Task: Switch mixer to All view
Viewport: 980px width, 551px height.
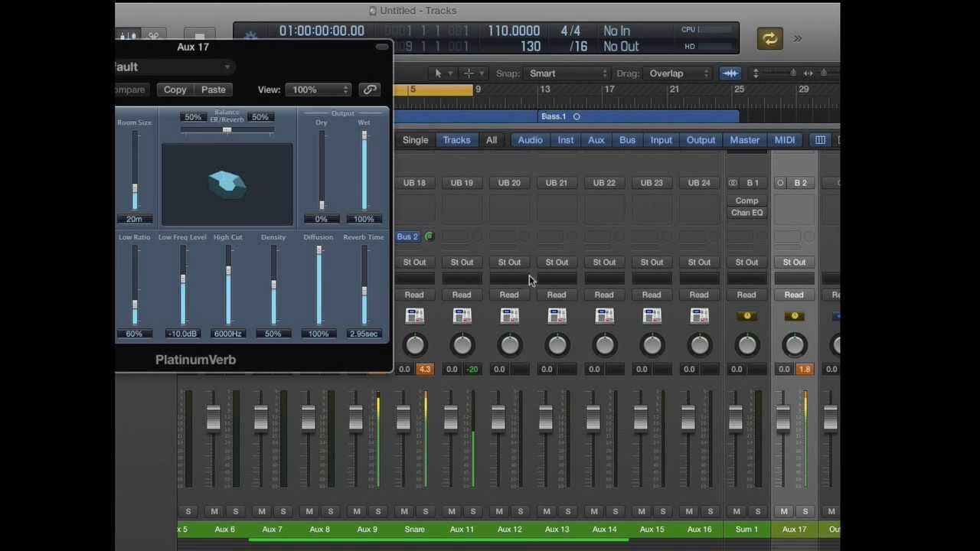Action: click(x=492, y=140)
